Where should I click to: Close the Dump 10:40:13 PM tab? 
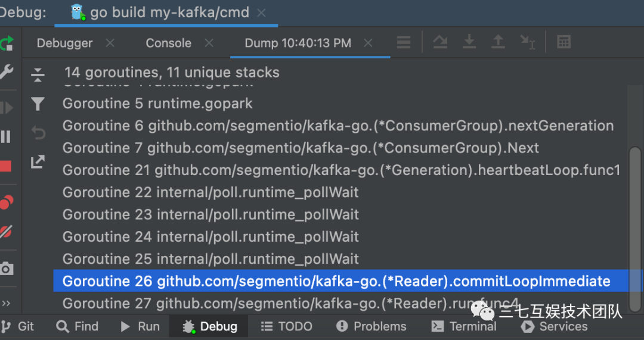[368, 43]
